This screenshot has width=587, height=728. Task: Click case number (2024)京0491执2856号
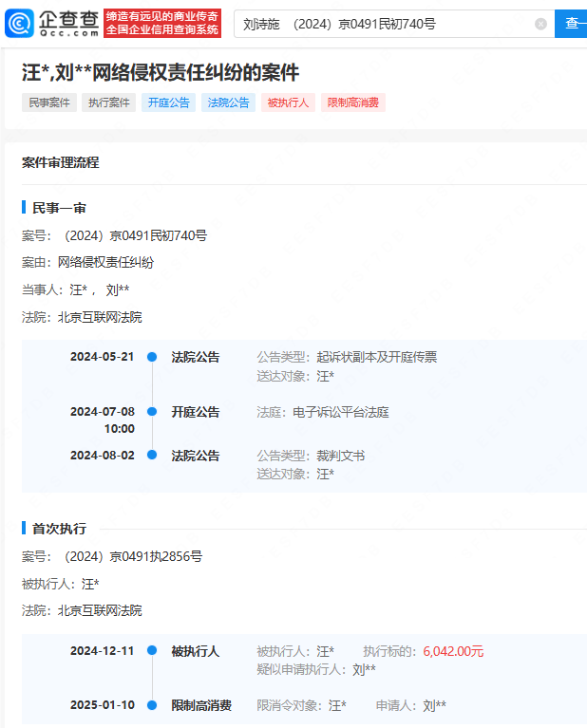tap(133, 556)
